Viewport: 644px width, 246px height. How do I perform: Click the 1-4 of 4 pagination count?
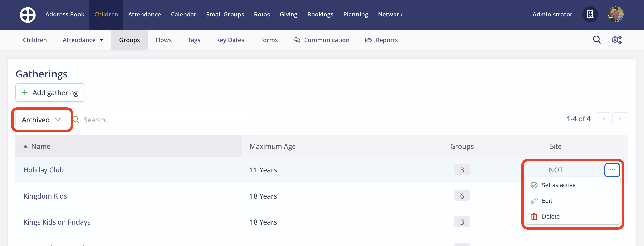pyautogui.click(x=579, y=119)
